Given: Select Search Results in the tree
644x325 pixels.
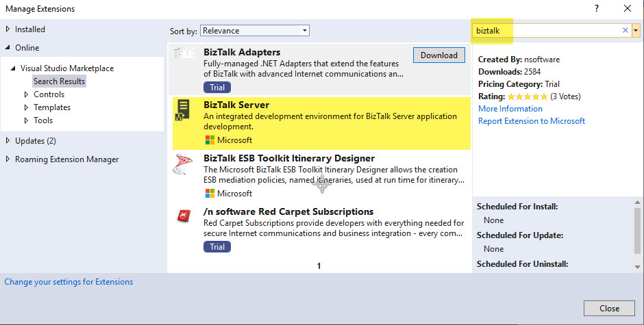Looking at the screenshot, I should pos(59,81).
